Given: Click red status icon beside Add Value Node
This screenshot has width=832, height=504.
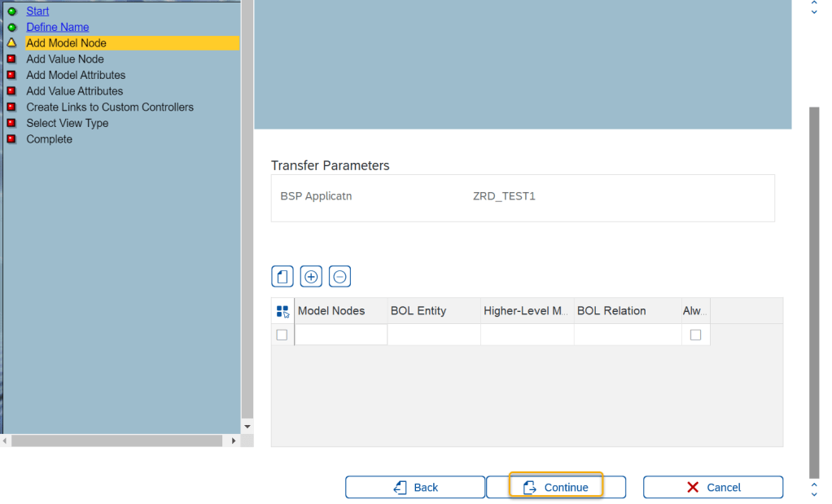Looking at the screenshot, I should click(11, 59).
